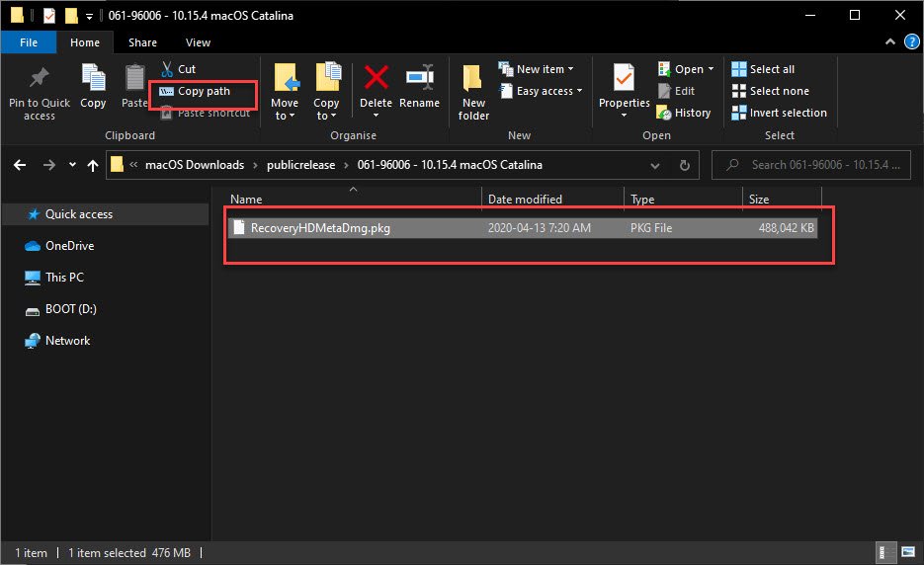Open the Easy access dropdown
The width and height of the screenshot is (924, 565).
(x=541, y=91)
